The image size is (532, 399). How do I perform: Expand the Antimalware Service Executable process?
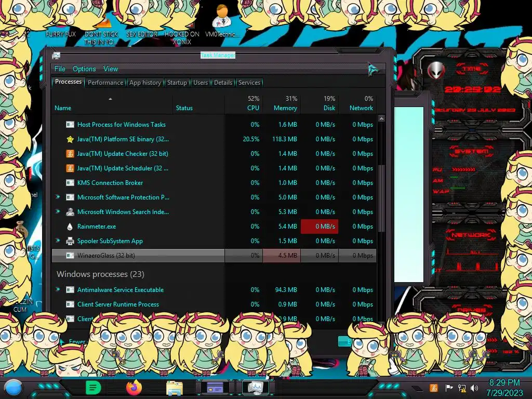pos(58,289)
